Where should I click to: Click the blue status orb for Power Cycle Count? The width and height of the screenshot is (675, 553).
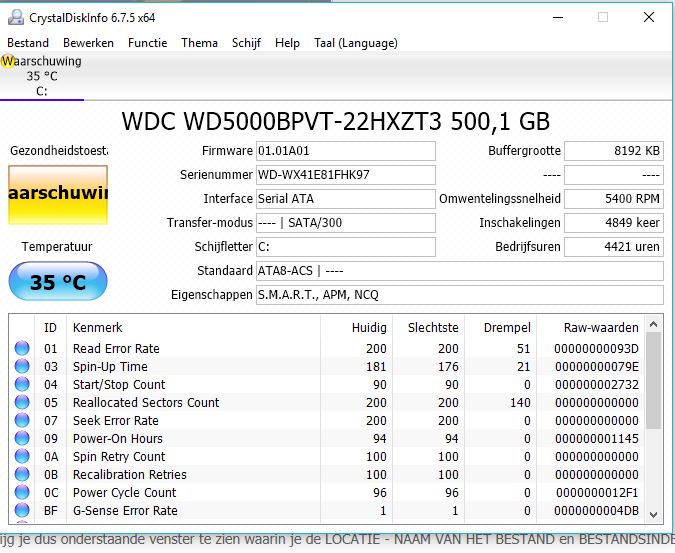[x=22, y=492]
